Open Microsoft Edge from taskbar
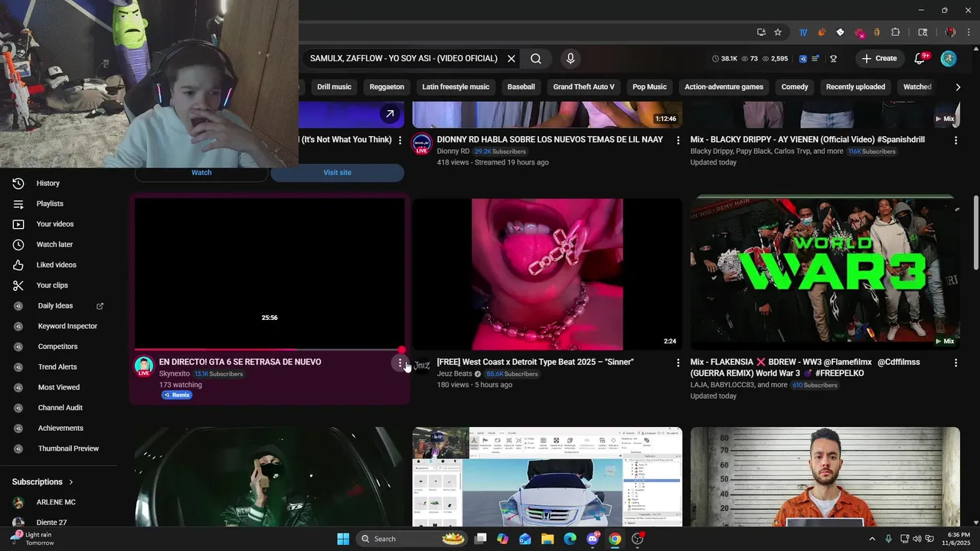This screenshot has height=551, width=980. [570, 539]
